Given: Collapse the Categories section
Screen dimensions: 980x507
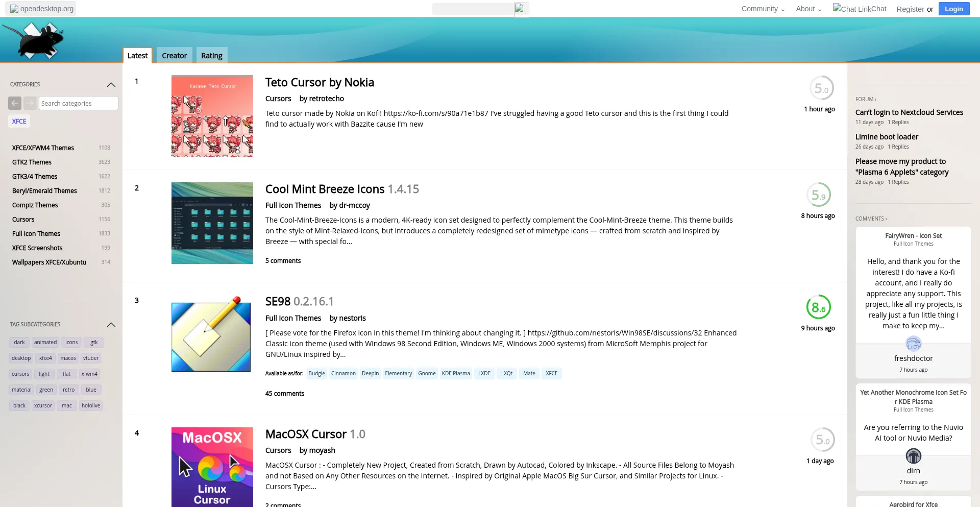Looking at the screenshot, I should point(111,85).
